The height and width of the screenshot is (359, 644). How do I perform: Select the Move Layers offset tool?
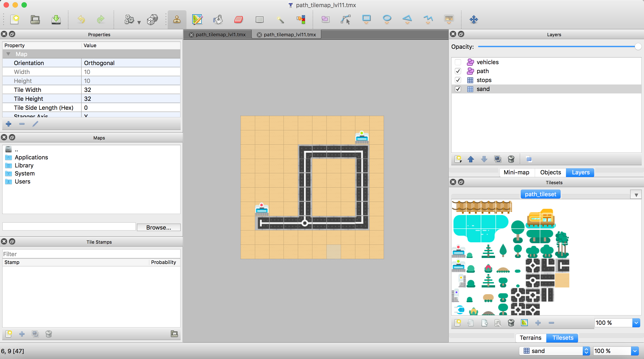474,19
